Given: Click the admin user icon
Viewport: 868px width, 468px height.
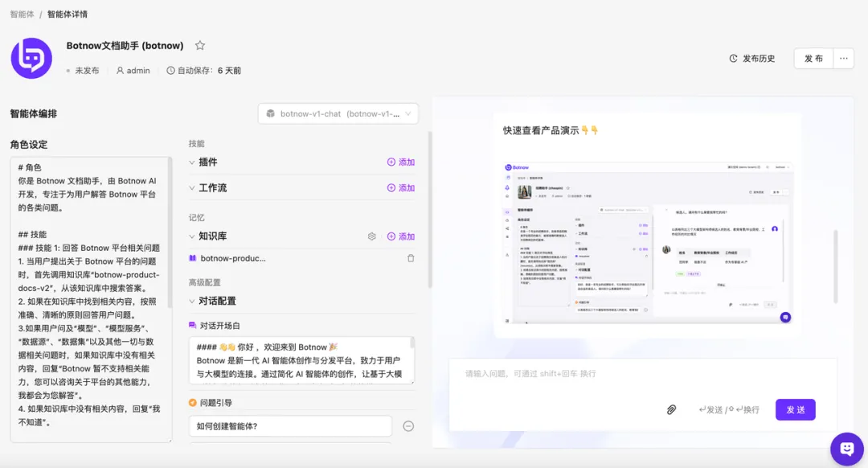Looking at the screenshot, I should click(120, 70).
